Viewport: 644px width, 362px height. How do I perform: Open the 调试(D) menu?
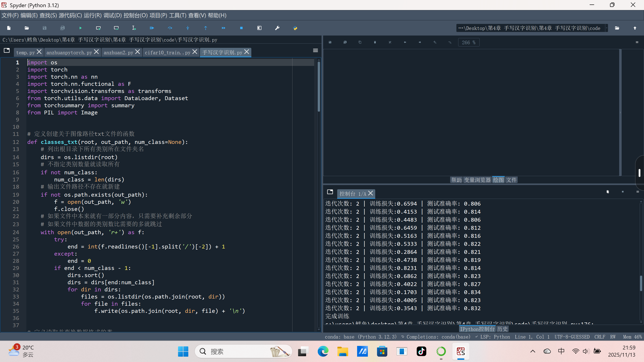(112, 15)
